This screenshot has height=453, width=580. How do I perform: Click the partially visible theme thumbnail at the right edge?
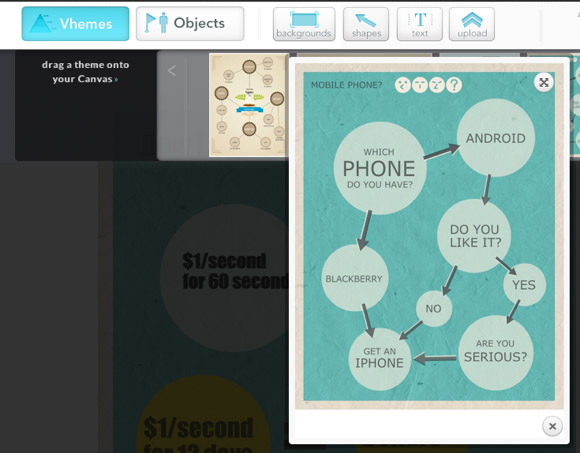tap(575, 105)
